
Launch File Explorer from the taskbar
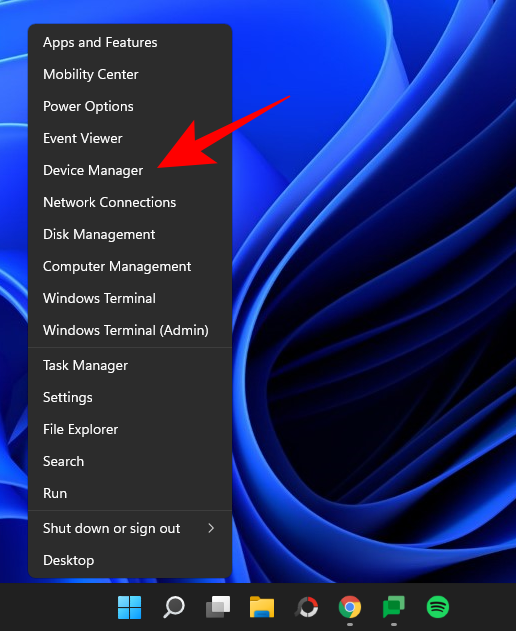pos(262,607)
